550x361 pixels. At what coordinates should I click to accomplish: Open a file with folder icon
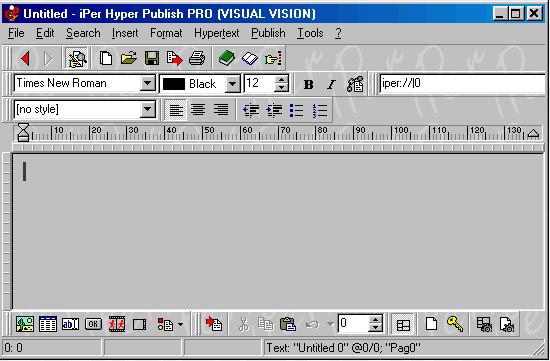[129, 58]
